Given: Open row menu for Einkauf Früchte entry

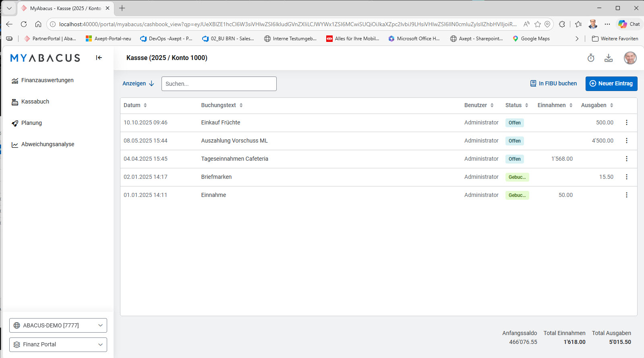Looking at the screenshot, I should tap(627, 122).
